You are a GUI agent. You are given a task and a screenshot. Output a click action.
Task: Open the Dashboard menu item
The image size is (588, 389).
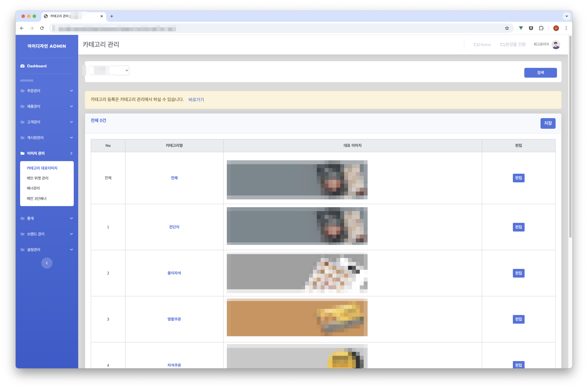tap(47, 66)
